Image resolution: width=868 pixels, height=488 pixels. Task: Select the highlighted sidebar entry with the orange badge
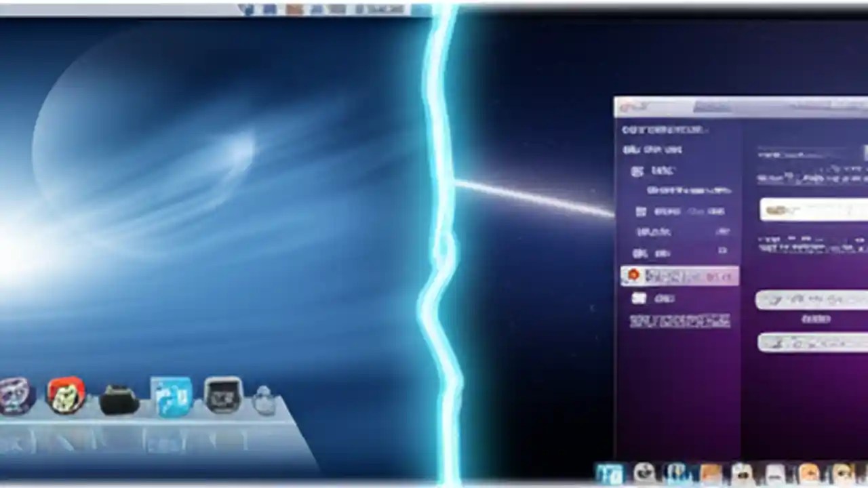click(679, 277)
